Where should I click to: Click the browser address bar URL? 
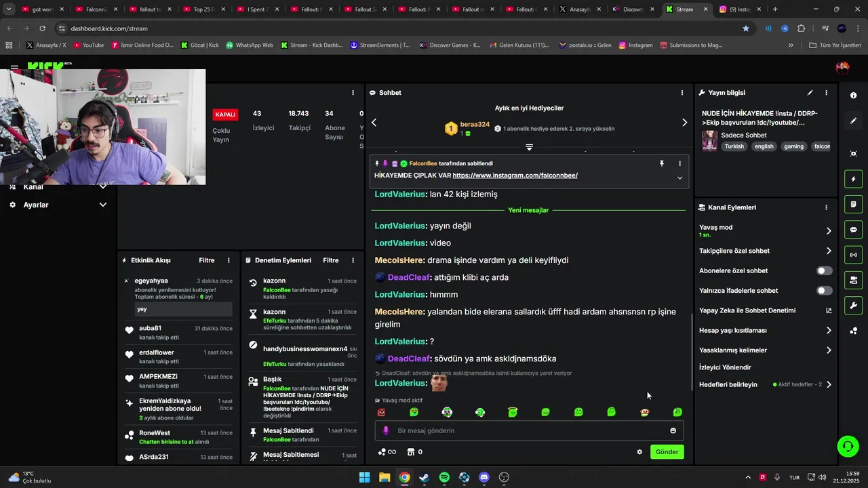coord(108,28)
